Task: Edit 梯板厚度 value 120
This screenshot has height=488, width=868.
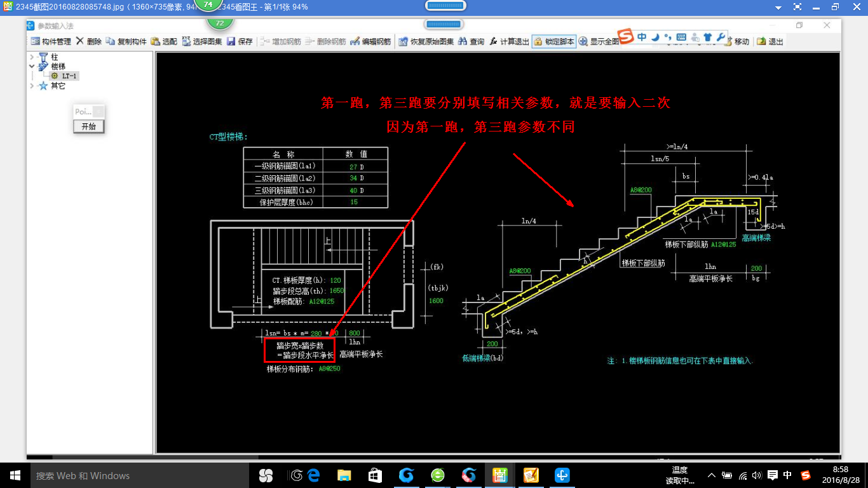Action: pos(336,280)
